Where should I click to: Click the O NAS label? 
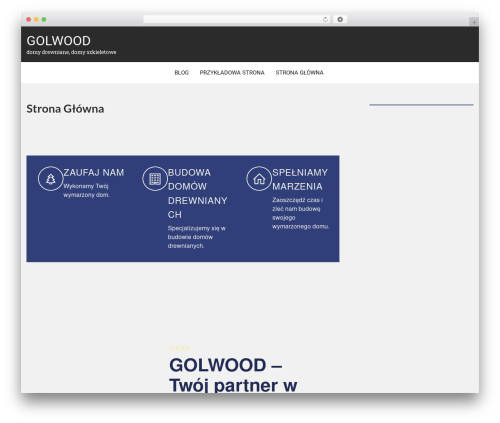point(179,348)
